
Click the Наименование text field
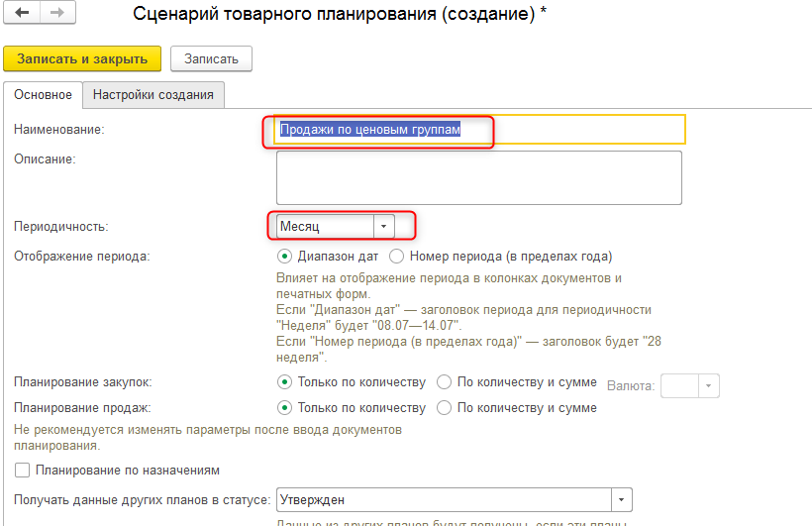pos(479,130)
